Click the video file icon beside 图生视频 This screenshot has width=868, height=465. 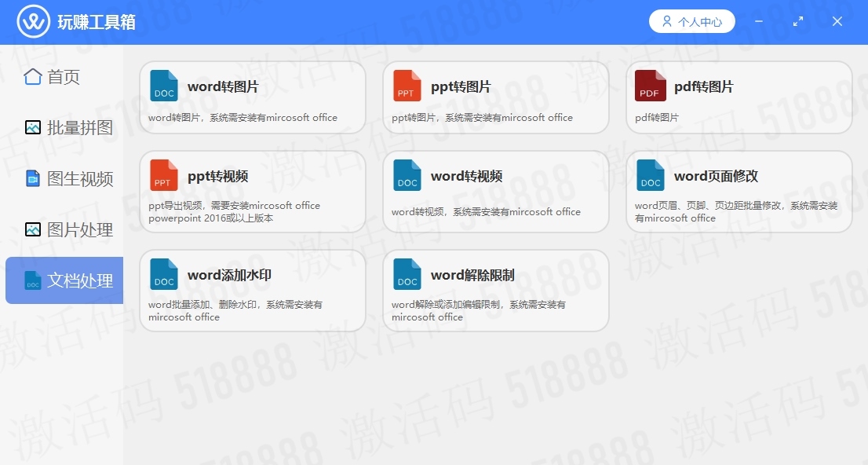point(33,178)
